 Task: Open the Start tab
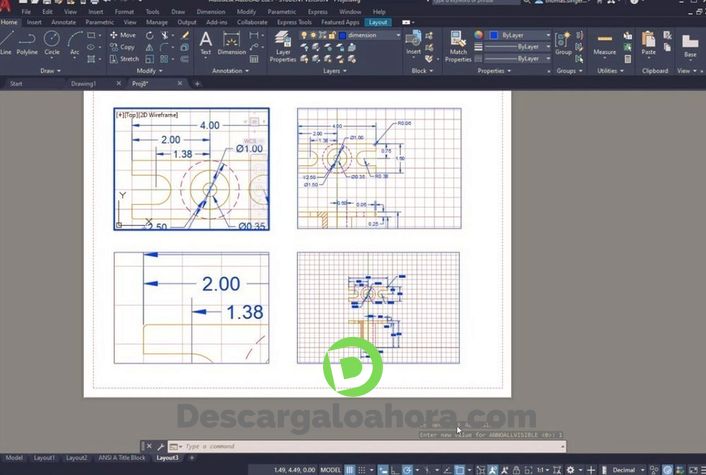16,84
